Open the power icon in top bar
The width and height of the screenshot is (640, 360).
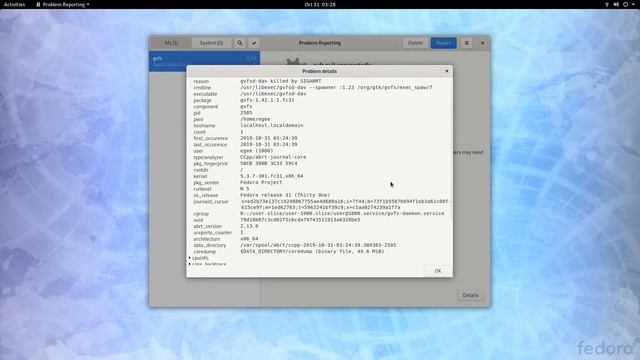pyautogui.click(x=625, y=4)
